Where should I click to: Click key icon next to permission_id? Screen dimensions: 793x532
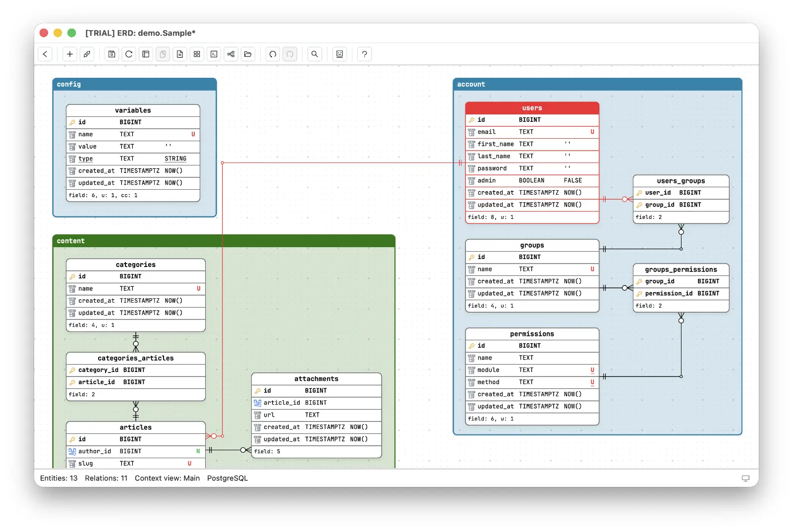[x=639, y=294]
